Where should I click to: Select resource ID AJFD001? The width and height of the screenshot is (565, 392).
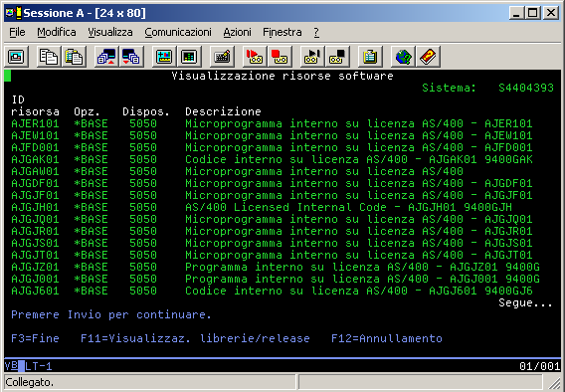click(35, 147)
